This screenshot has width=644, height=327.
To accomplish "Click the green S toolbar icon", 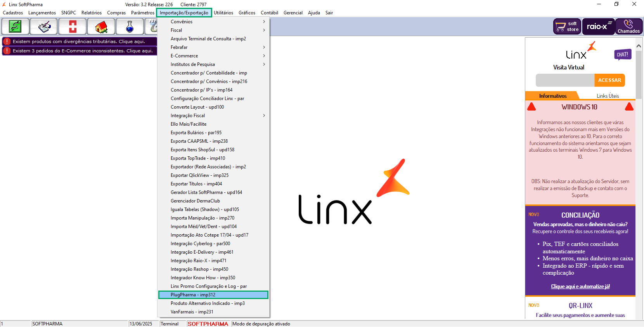I will (x=15, y=26).
